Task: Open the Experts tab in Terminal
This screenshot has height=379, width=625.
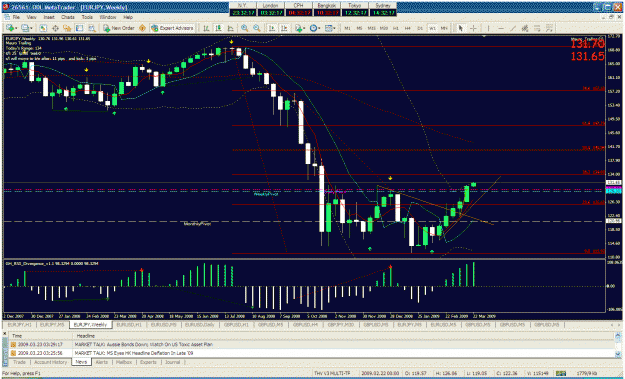Action: point(148,362)
